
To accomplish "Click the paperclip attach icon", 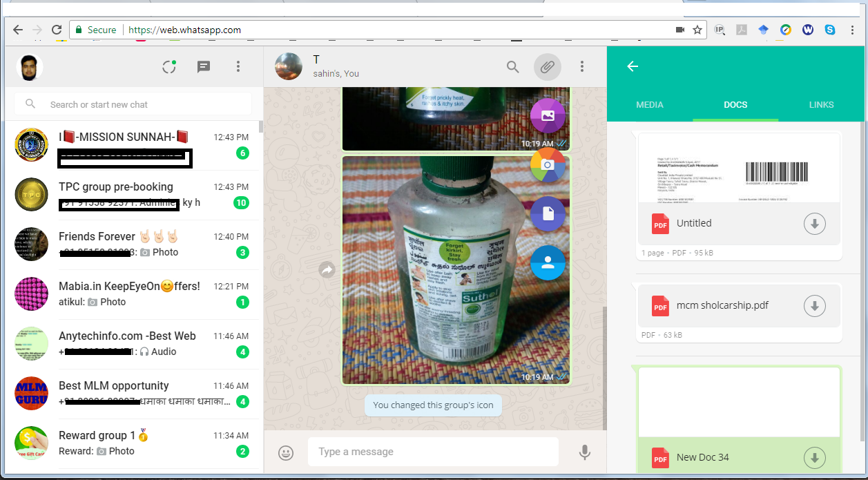I will pyautogui.click(x=547, y=67).
